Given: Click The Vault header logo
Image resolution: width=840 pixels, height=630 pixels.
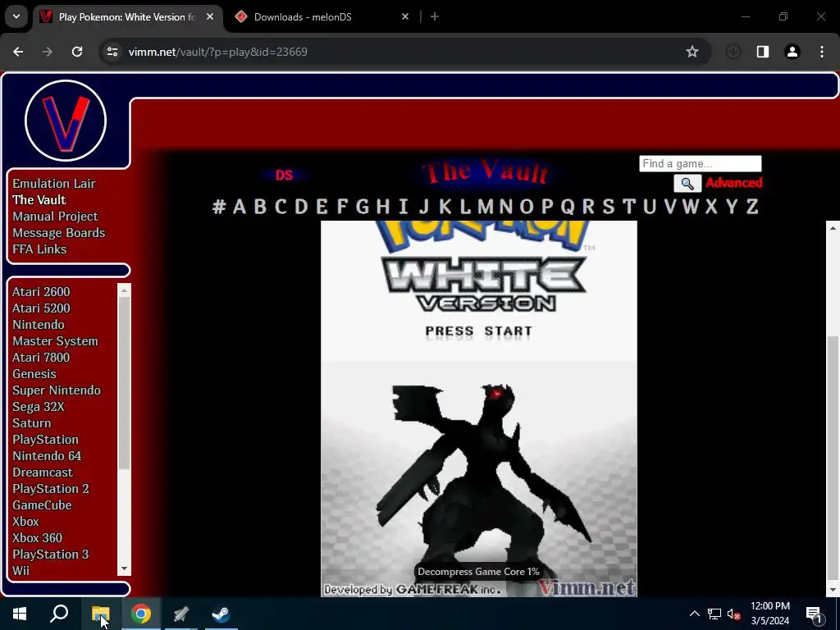Looking at the screenshot, I should (486, 172).
